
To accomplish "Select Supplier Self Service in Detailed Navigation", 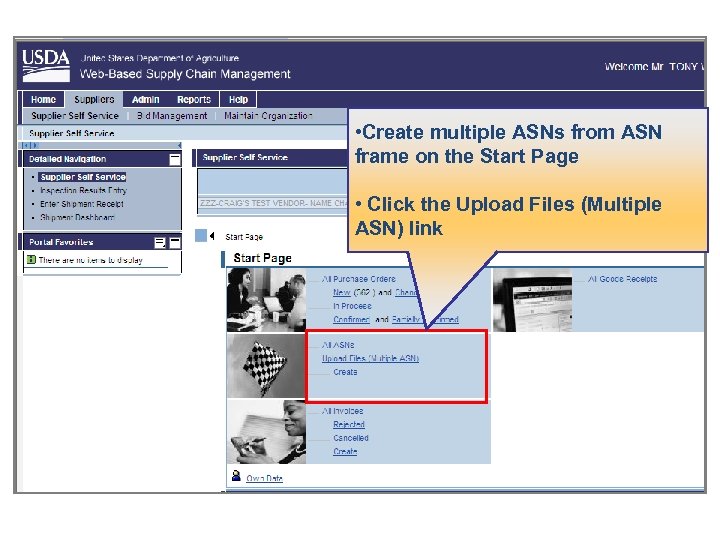I will pos(83,177).
